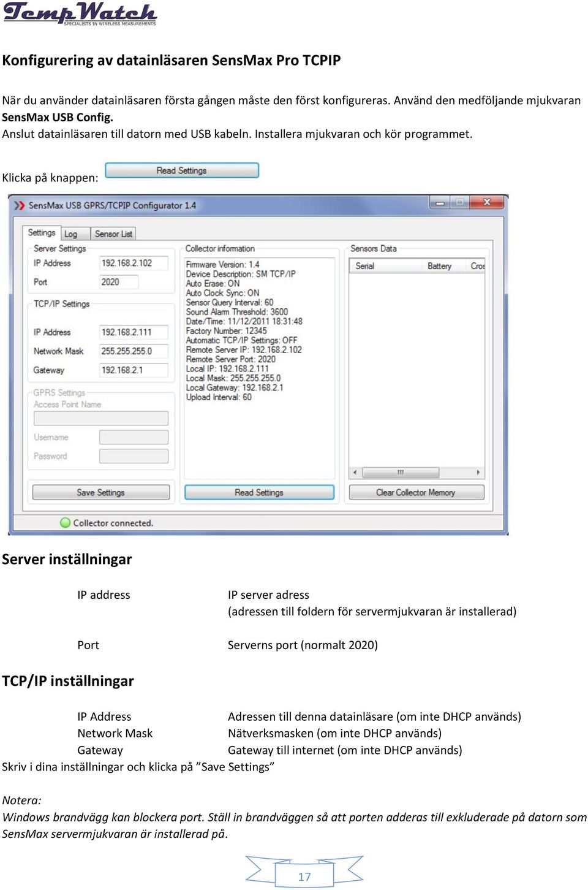The width and height of the screenshot is (588, 890).
Task: Click the SensMax app title icon
Action: (20, 205)
